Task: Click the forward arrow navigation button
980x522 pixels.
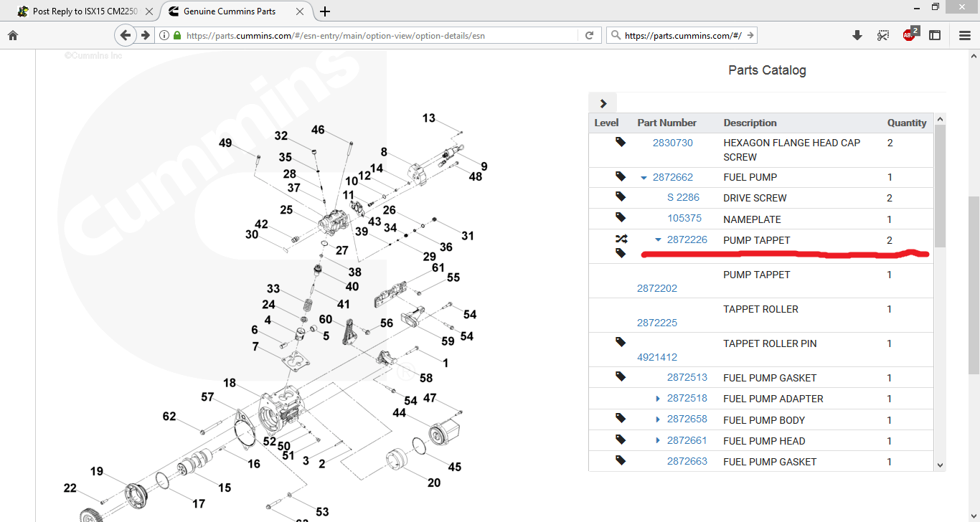Action: click(146, 35)
